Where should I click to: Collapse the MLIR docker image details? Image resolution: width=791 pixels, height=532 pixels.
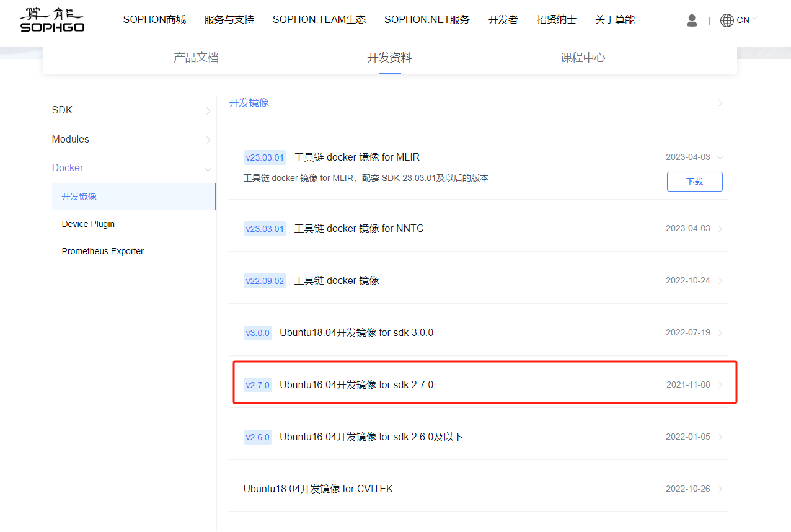tap(720, 157)
